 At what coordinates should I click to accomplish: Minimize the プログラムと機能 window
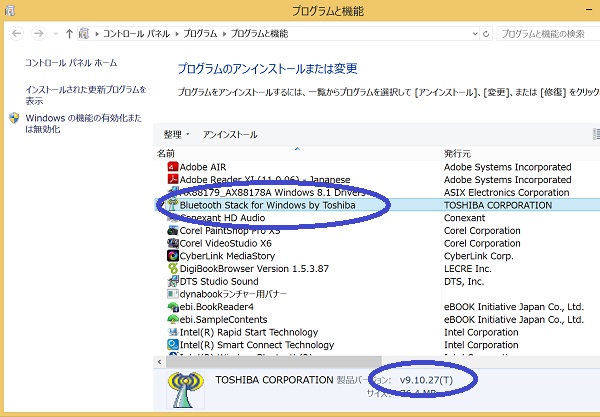click(x=590, y=10)
